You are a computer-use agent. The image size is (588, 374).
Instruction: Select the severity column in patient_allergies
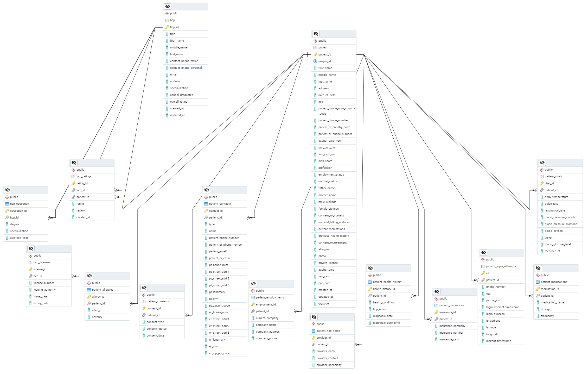(107, 317)
